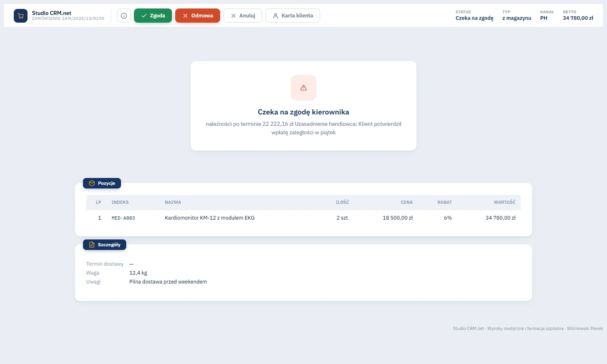Reject order with Odmowa button

pyautogui.click(x=197, y=16)
